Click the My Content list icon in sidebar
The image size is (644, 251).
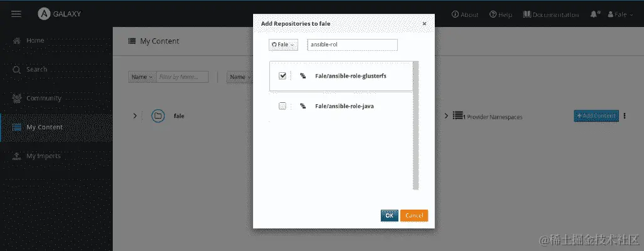pos(16,127)
